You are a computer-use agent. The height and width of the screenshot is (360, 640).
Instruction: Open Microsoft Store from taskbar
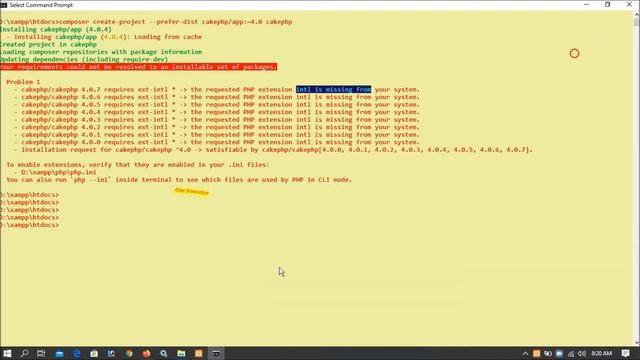(x=94, y=353)
